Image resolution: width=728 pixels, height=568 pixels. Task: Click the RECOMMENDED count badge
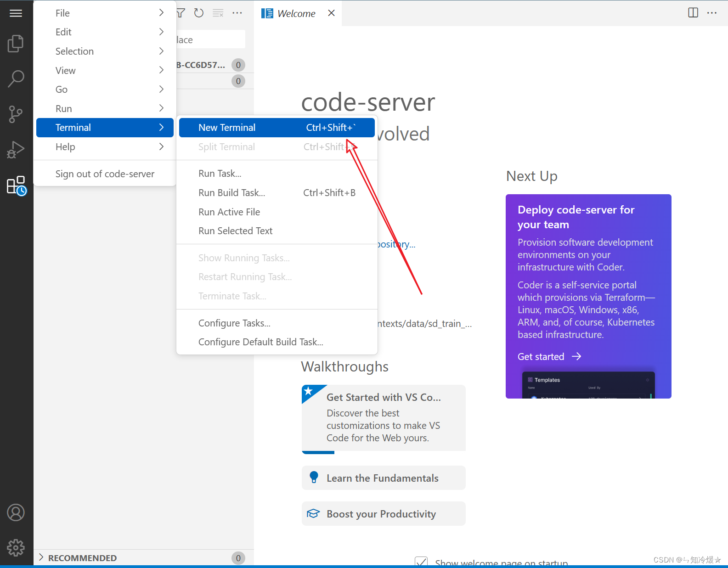click(238, 558)
